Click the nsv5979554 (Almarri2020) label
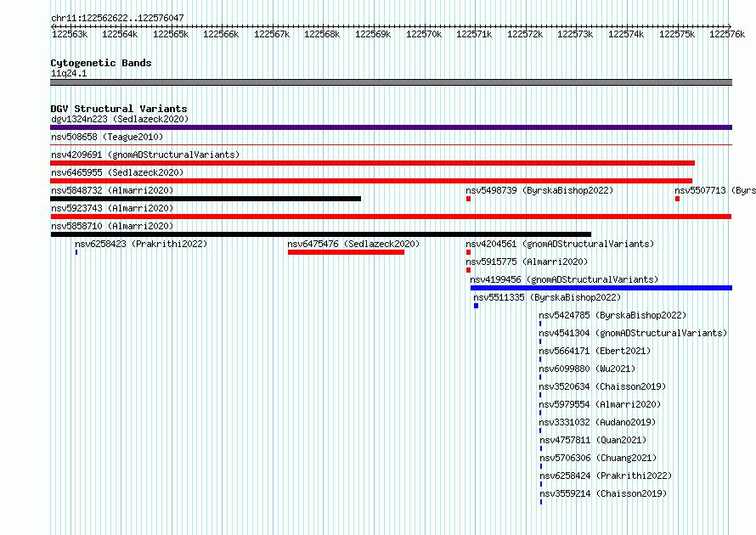Image resolution: width=756 pixels, height=535 pixels. point(600,404)
